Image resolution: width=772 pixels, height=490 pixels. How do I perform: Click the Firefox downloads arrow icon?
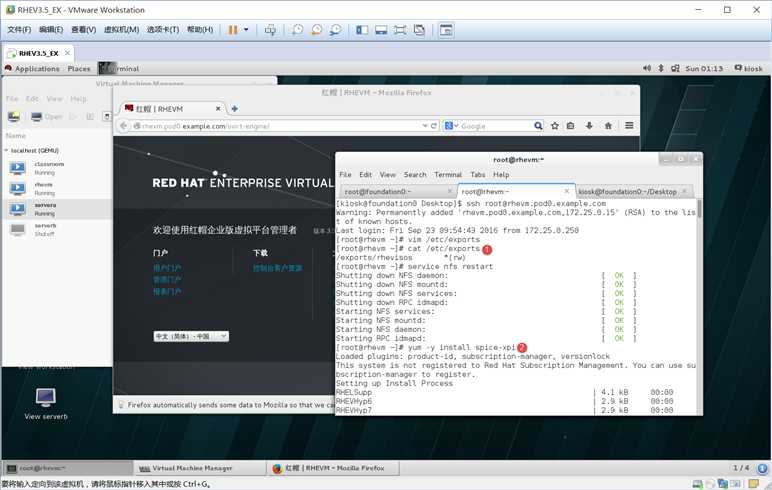click(x=589, y=126)
